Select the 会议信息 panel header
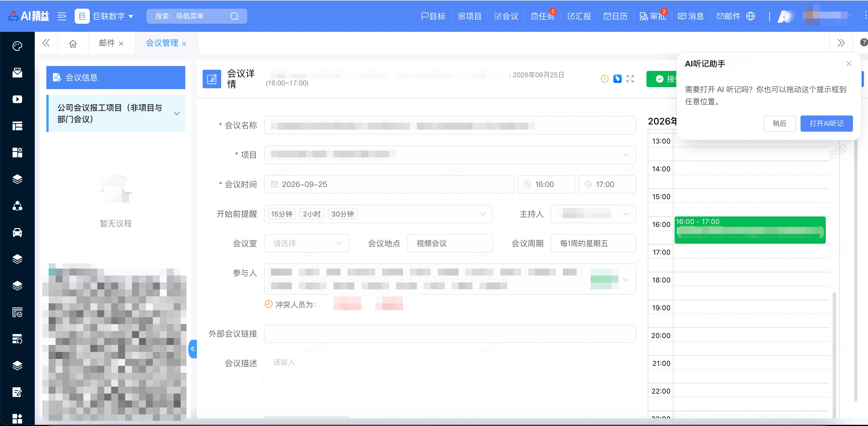Viewport: 868px width, 426px height. 116,78
